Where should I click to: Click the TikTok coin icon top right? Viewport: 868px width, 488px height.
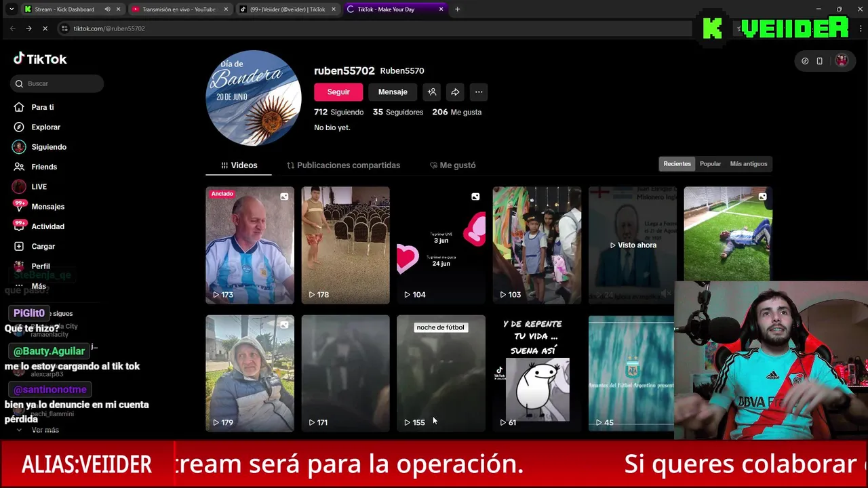point(805,61)
